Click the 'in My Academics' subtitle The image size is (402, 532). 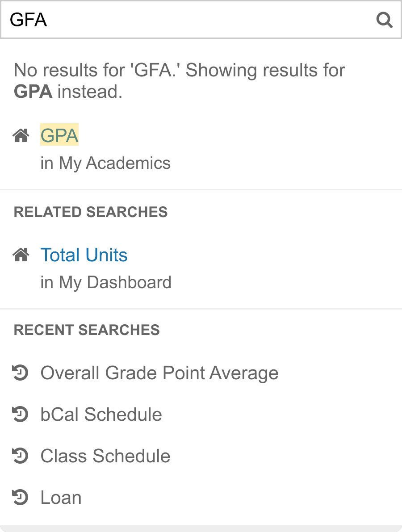(x=105, y=163)
